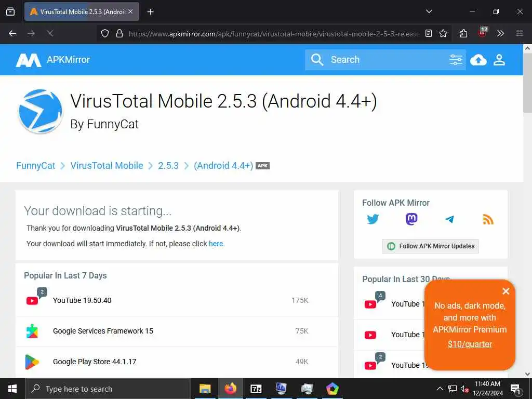Go to the VirusTotal Mobile breadcrumb
The height and width of the screenshot is (399, 532).
[x=107, y=166]
